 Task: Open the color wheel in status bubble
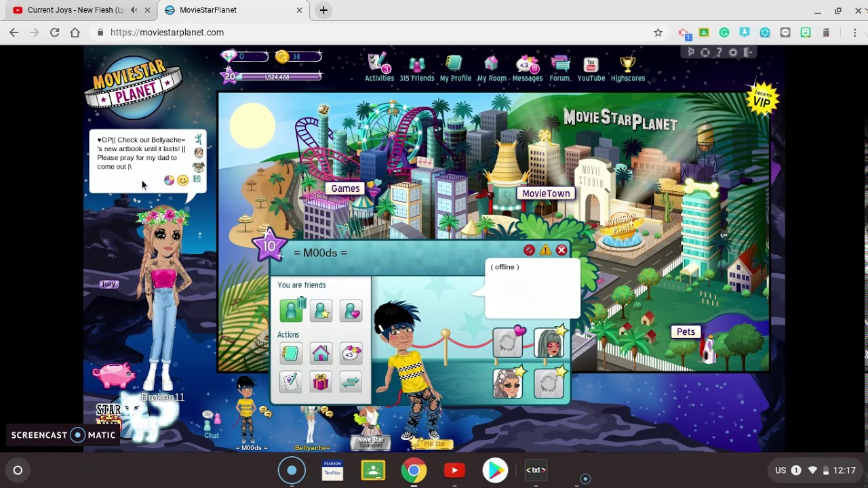tap(169, 180)
